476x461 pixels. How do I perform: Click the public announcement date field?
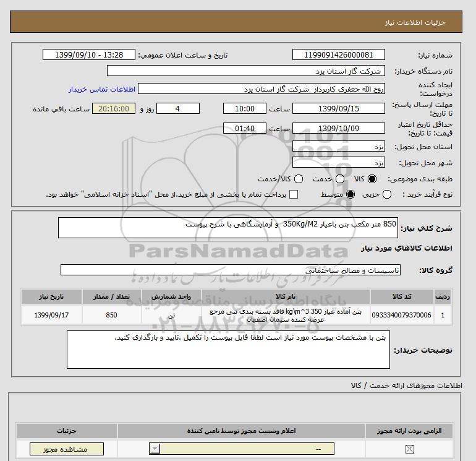tap(88, 54)
